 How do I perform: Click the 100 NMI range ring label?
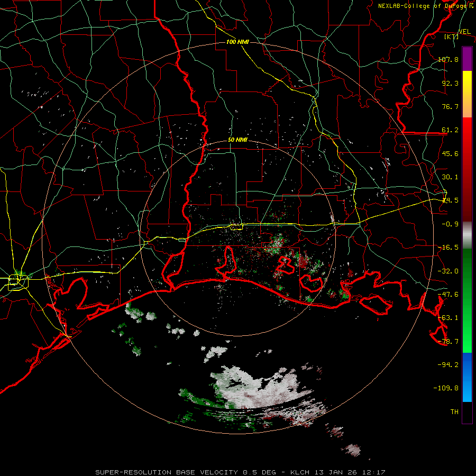coord(237,42)
